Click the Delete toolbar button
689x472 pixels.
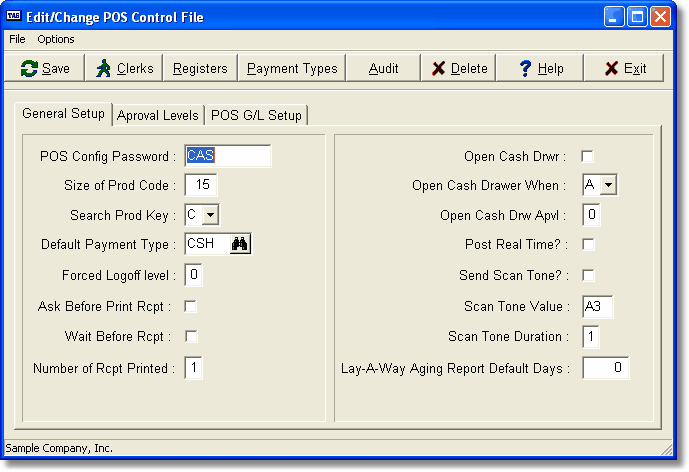pyautogui.click(x=459, y=68)
